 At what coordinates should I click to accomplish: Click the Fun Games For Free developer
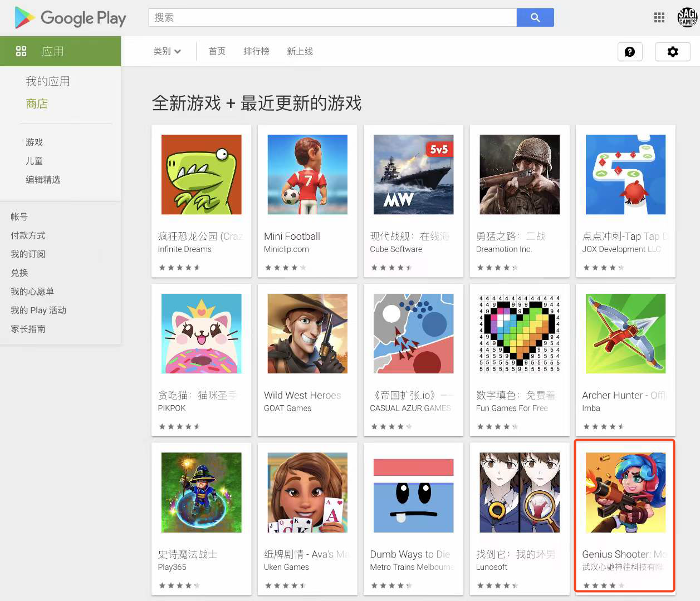tap(512, 408)
